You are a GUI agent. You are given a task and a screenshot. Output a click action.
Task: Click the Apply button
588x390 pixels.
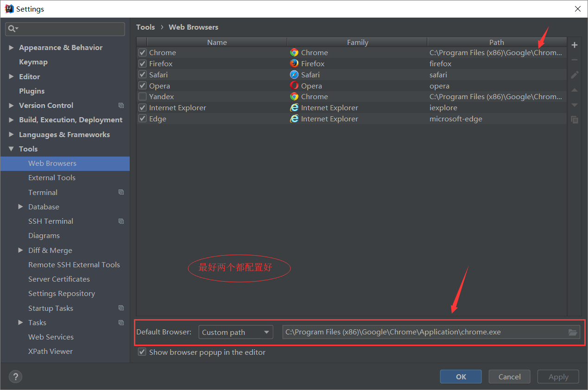(558, 376)
